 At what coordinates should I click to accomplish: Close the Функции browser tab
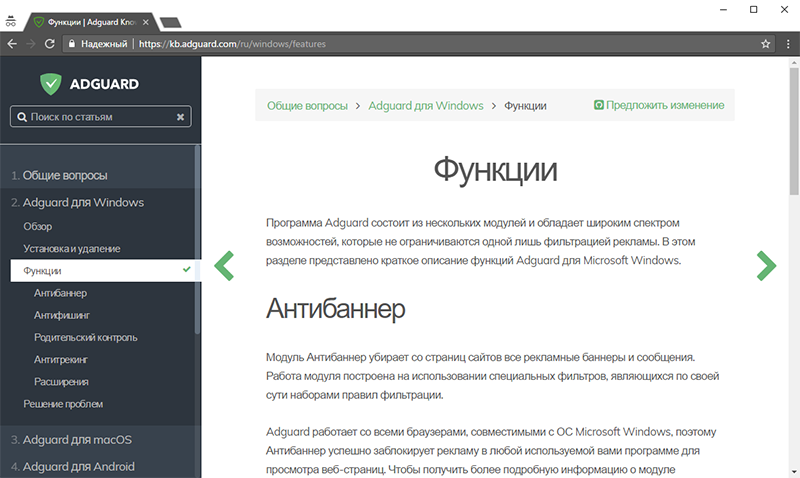click(x=146, y=22)
